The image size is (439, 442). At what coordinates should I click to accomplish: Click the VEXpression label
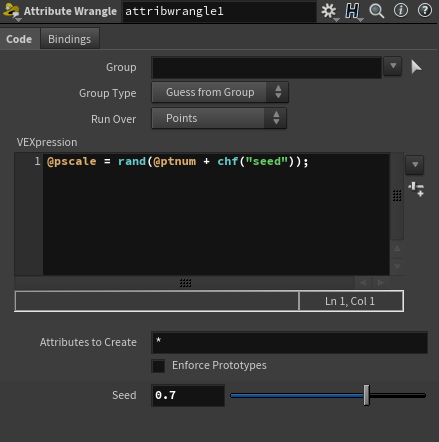click(x=47, y=142)
